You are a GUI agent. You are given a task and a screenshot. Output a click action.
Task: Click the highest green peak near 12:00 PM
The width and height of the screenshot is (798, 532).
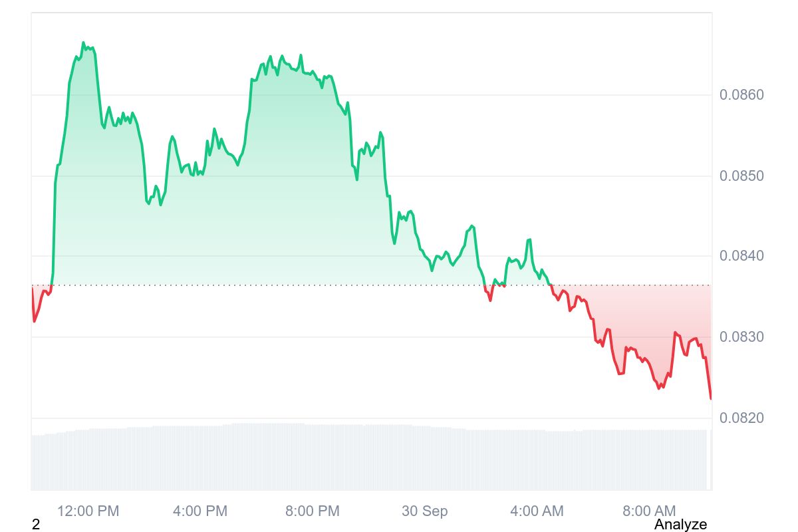click(x=83, y=43)
